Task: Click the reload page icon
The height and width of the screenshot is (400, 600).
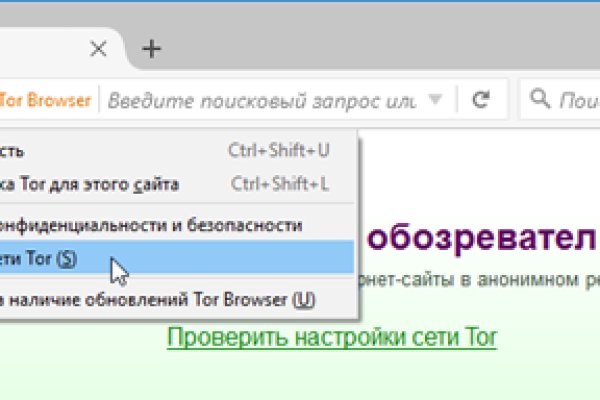Action: point(481,99)
